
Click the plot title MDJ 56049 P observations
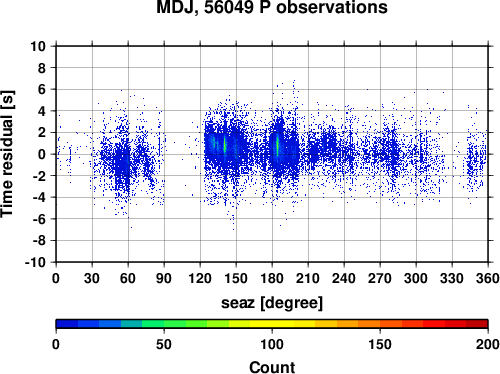click(x=272, y=7)
